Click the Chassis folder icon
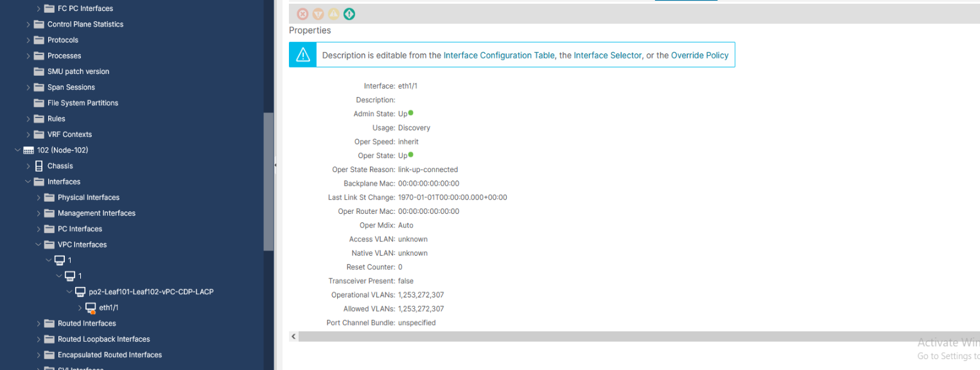Image resolution: width=980 pixels, height=370 pixels. coord(38,165)
